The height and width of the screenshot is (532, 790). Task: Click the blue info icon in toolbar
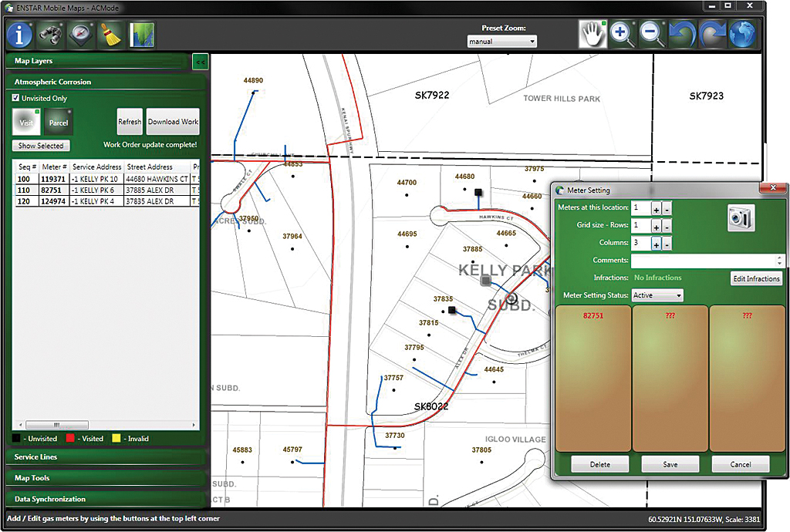(20, 35)
